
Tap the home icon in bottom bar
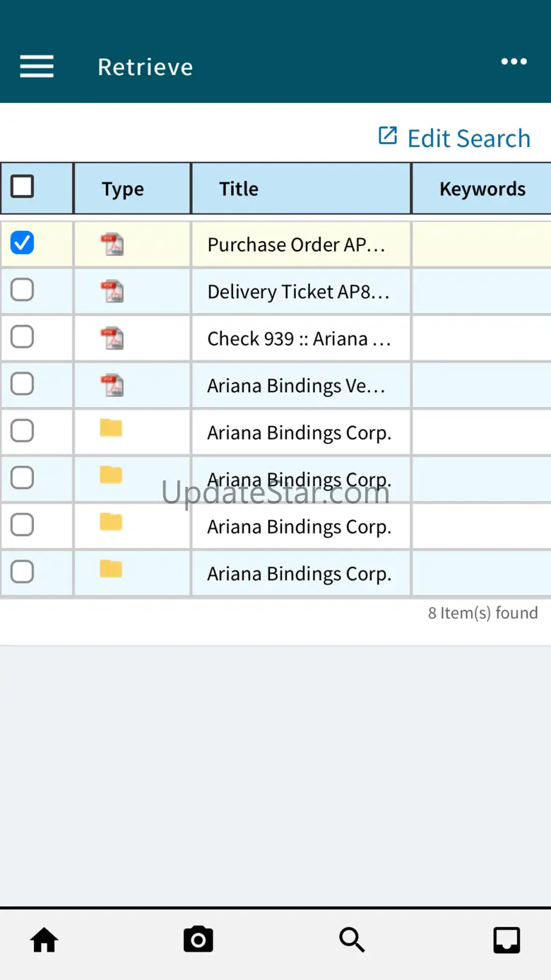44,940
